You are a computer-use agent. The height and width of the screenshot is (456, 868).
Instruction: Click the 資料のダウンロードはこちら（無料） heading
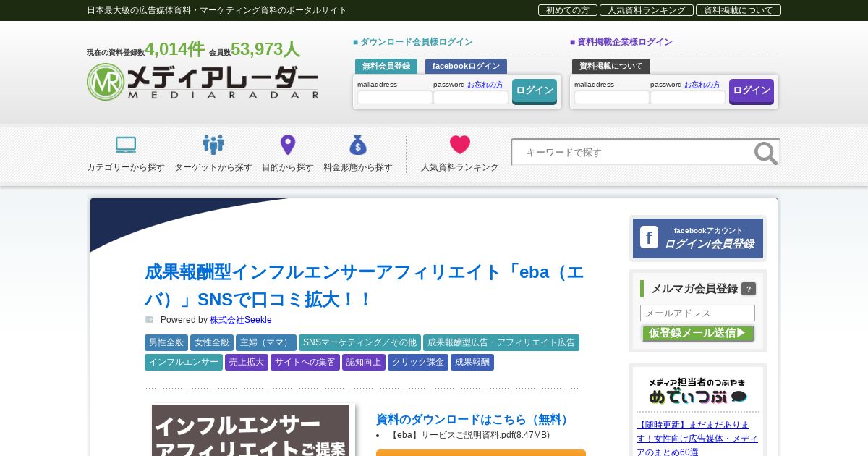pyautogui.click(x=475, y=420)
